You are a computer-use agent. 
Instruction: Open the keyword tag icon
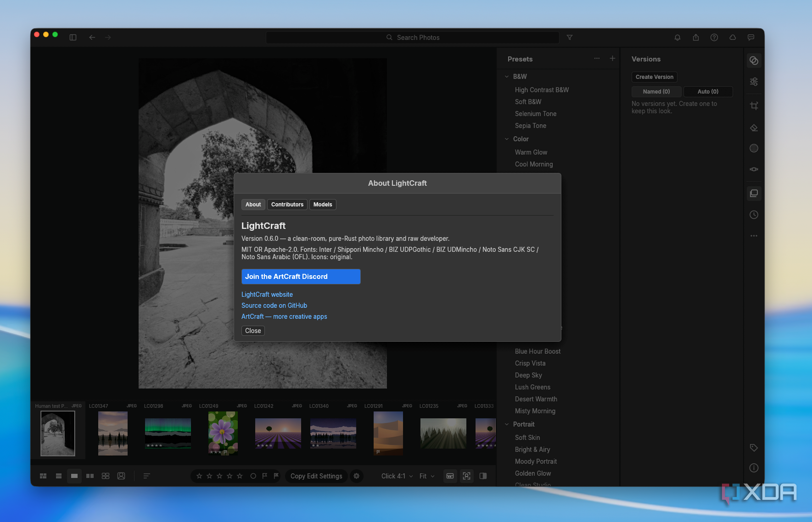click(x=754, y=448)
